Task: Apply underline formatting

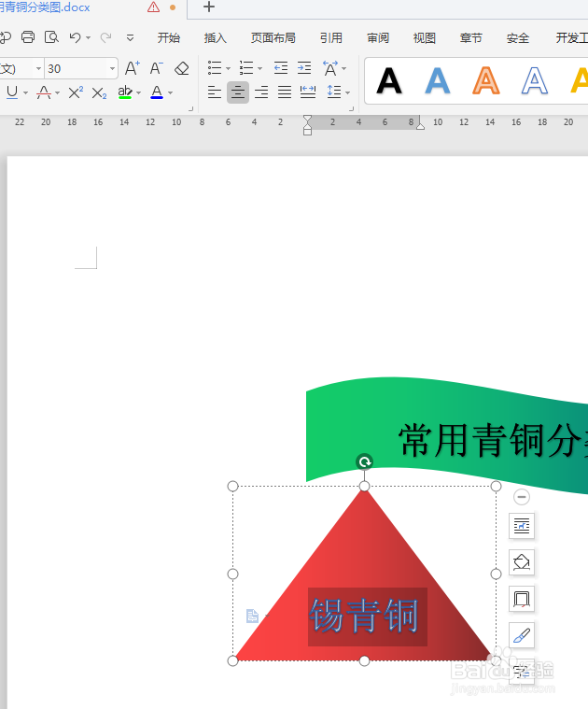Action: (12, 92)
